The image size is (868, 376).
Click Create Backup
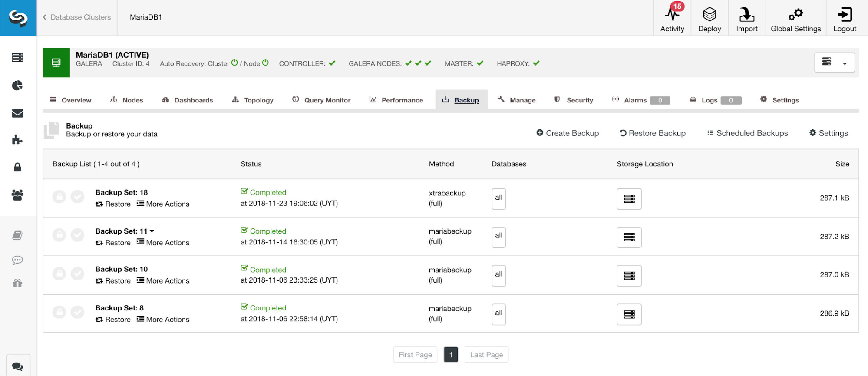pyautogui.click(x=568, y=133)
